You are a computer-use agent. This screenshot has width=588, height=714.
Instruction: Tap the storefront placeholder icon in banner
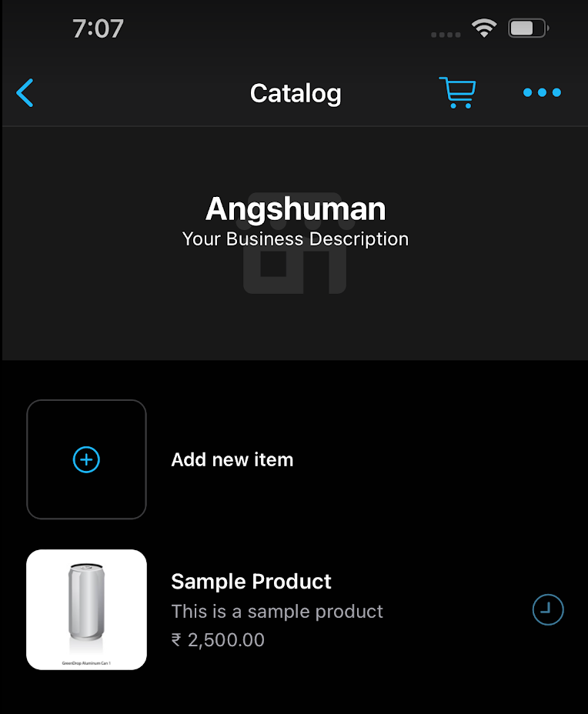(295, 265)
